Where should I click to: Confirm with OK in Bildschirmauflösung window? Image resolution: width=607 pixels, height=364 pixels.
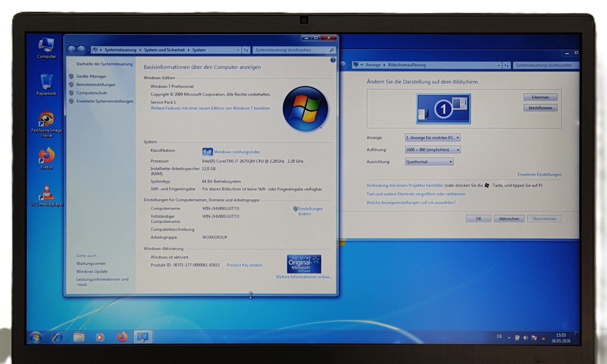click(x=478, y=219)
